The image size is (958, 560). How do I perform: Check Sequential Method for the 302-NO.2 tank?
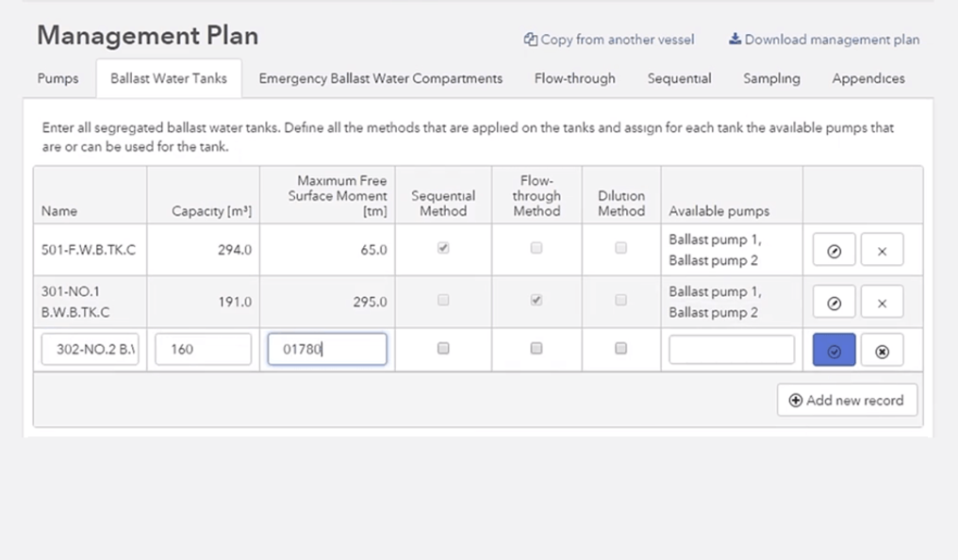tap(442, 348)
